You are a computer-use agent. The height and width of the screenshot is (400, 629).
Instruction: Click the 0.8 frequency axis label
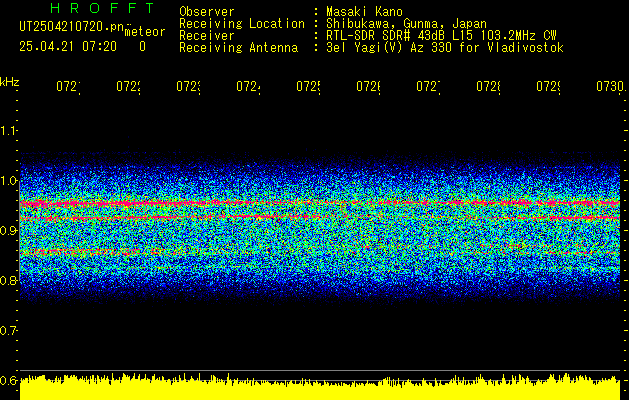click(x=8, y=280)
